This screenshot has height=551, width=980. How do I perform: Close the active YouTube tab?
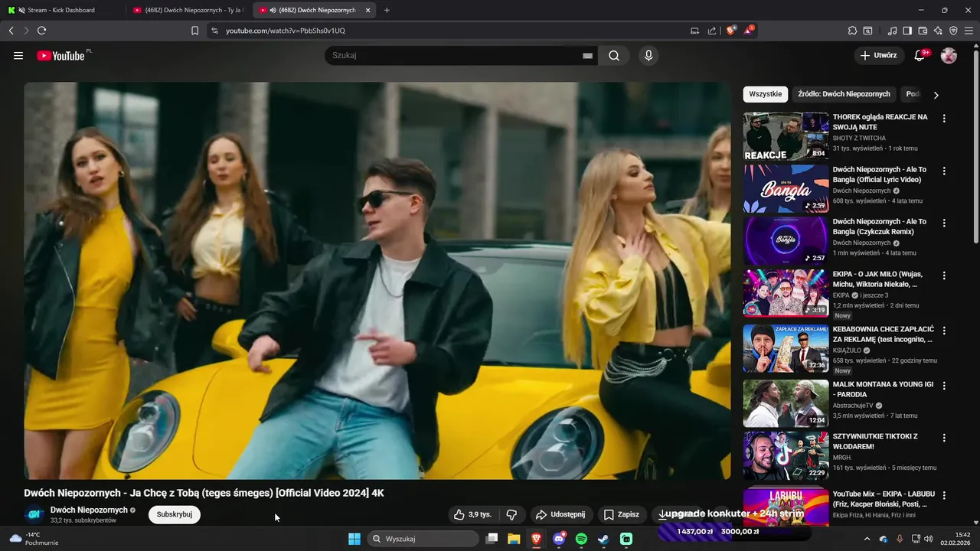tap(368, 10)
